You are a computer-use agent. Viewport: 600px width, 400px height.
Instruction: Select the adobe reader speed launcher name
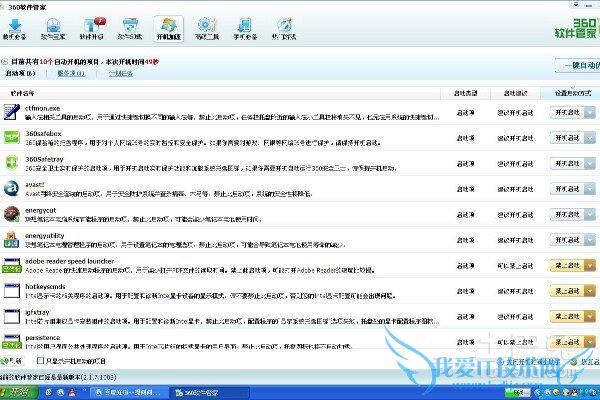[70, 261]
